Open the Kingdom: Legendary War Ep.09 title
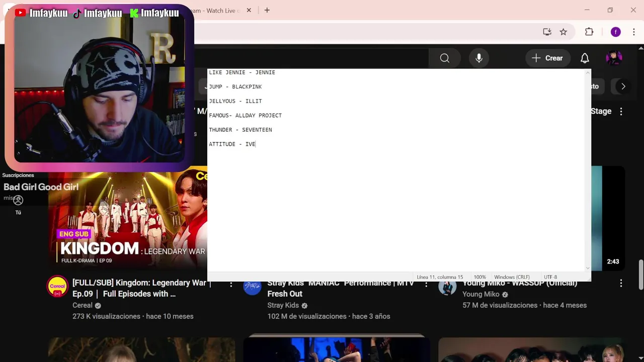This screenshot has height=362, width=644. pyautogui.click(x=139, y=288)
